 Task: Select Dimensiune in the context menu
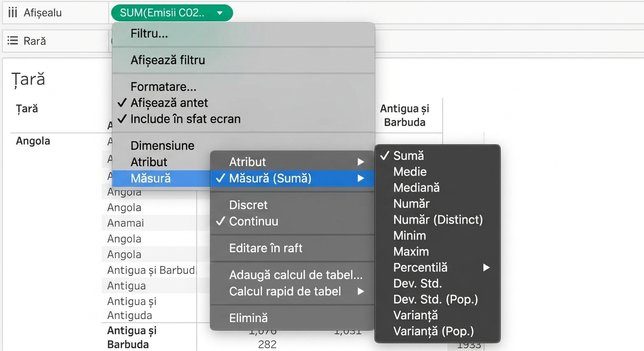click(x=243, y=146)
